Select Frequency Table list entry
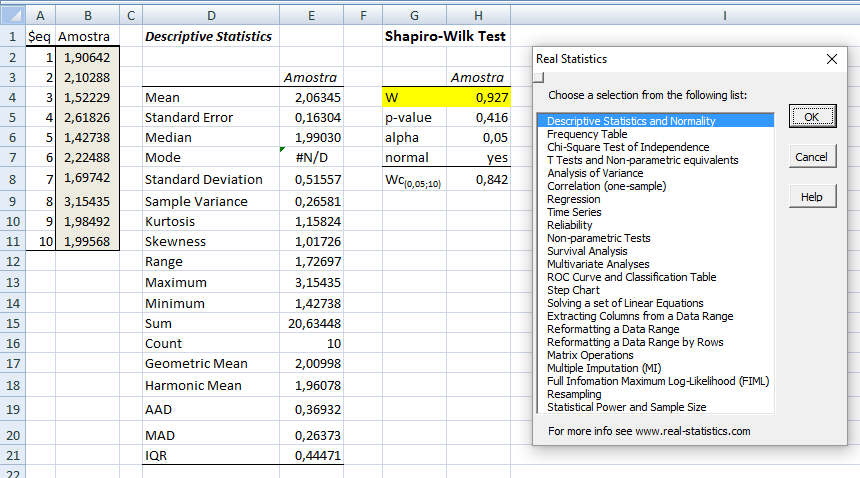The width and height of the screenshot is (860, 478). tap(655, 134)
